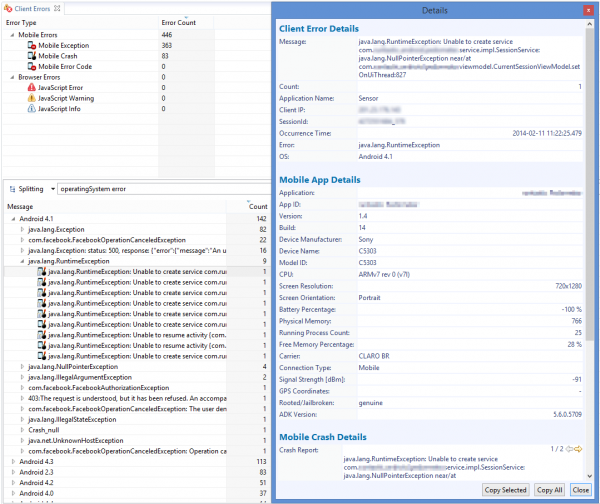Click the Application Name value Sensor
The width and height of the screenshot is (600, 504).
click(368, 98)
